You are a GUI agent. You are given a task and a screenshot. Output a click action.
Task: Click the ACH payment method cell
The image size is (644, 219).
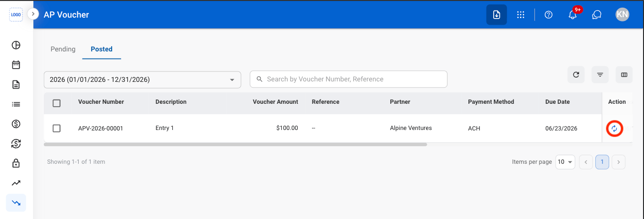[x=474, y=128]
